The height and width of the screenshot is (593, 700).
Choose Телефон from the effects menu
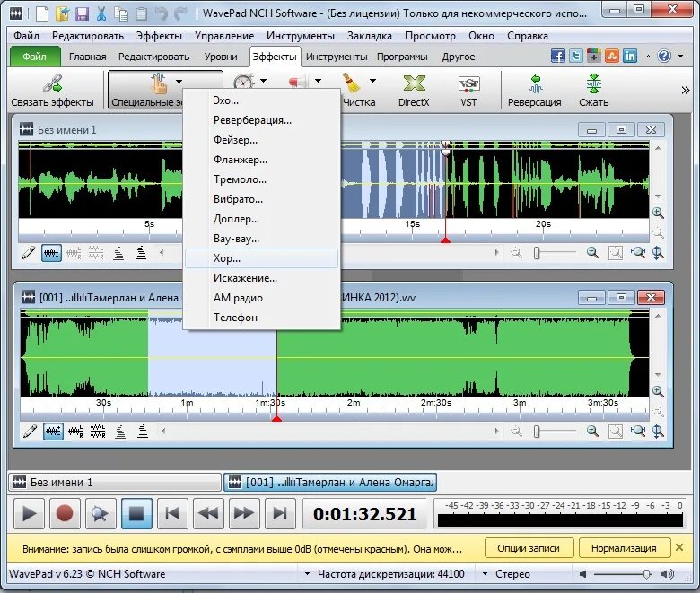click(x=261, y=318)
